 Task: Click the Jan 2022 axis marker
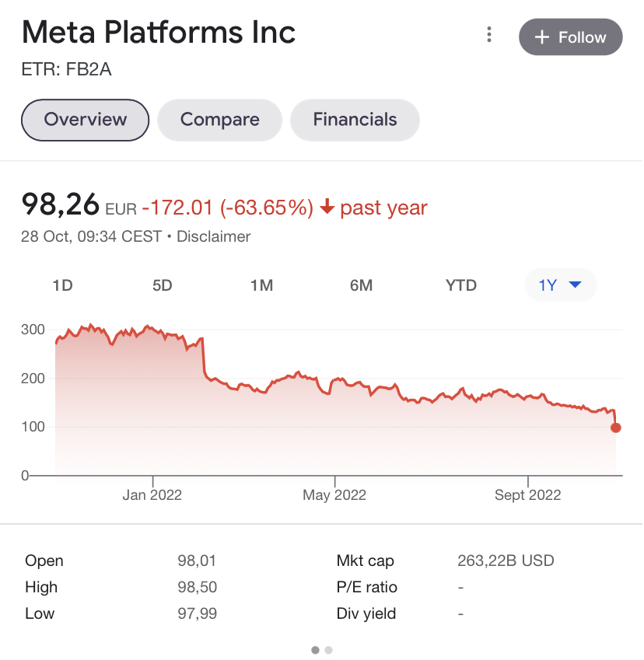(x=152, y=495)
